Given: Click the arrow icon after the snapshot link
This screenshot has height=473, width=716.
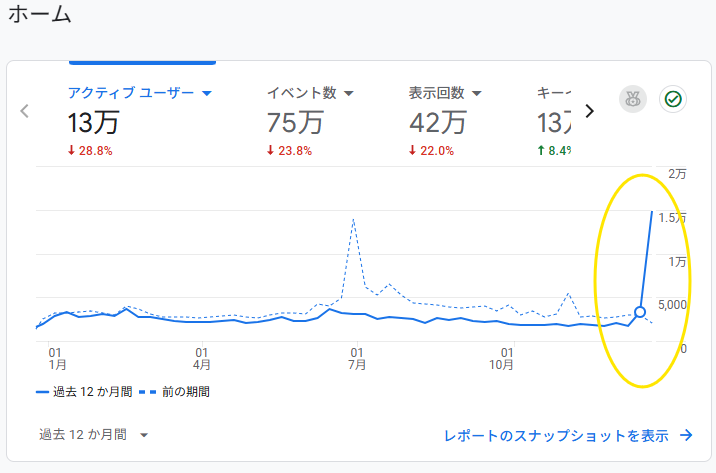Looking at the screenshot, I should (x=686, y=435).
